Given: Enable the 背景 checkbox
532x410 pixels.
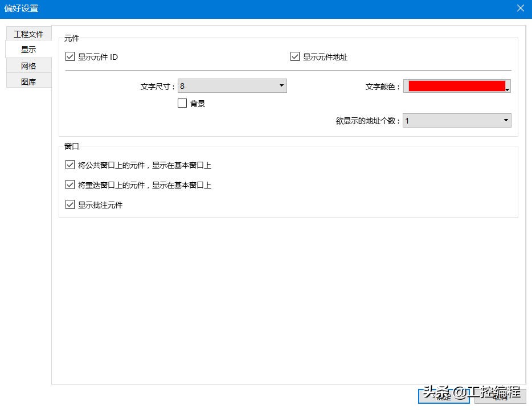Looking at the screenshot, I should [x=182, y=103].
